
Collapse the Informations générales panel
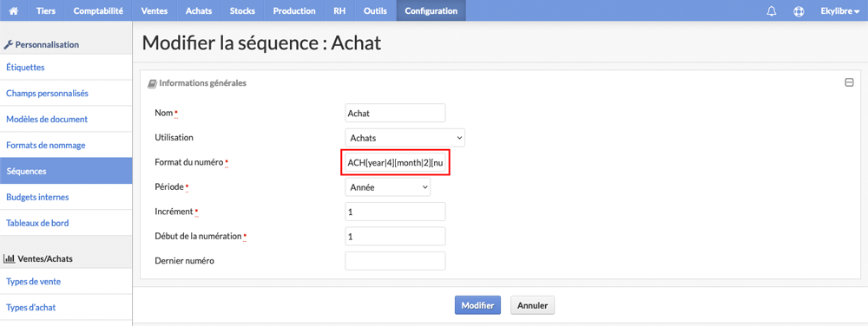point(849,83)
